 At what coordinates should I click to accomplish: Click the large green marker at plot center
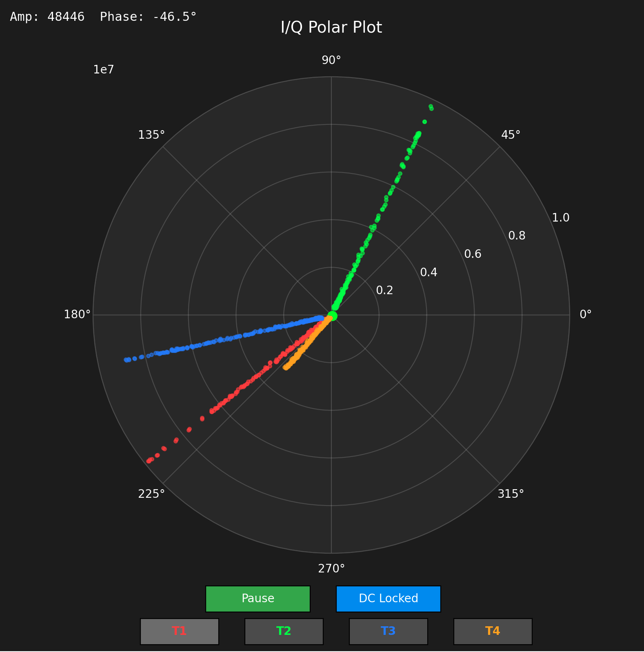[x=332, y=316]
